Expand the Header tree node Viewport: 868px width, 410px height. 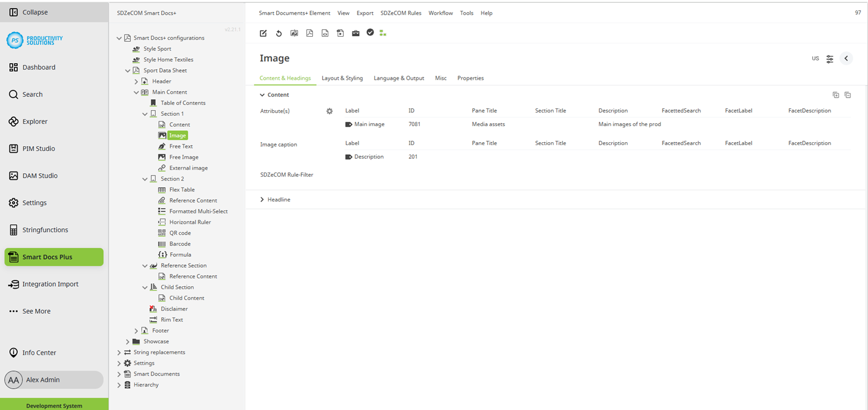coord(137,81)
